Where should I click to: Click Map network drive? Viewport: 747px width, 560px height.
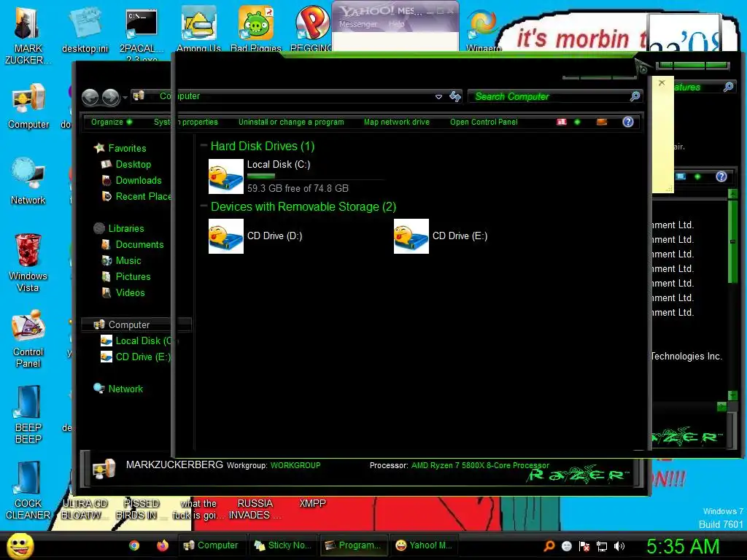pos(396,122)
